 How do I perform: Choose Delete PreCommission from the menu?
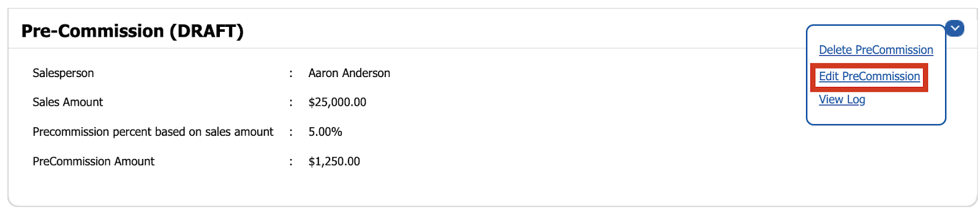pos(876,50)
